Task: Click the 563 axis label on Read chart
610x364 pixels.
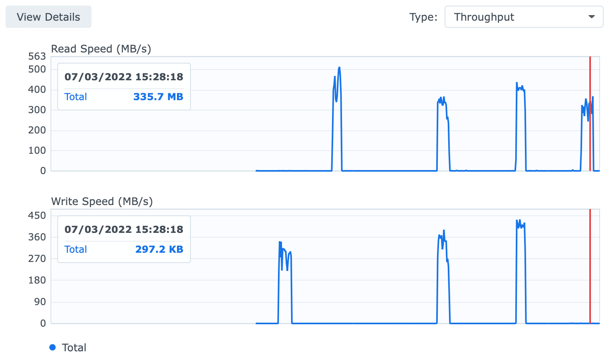Action: point(37,57)
